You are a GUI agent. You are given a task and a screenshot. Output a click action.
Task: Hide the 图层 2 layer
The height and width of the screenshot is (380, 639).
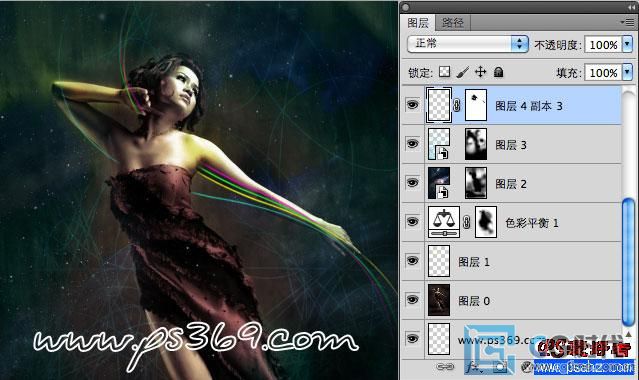coord(412,183)
